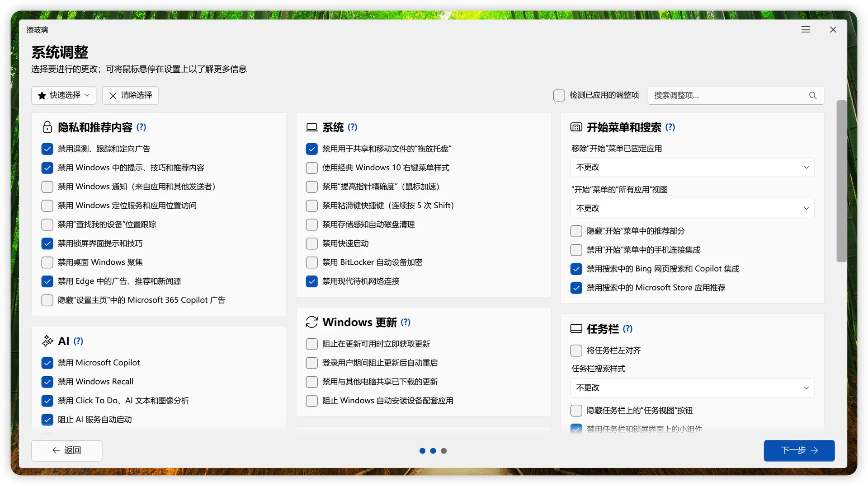Click help icon next to AI heading
This screenshot has width=868, height=486.
78,341
